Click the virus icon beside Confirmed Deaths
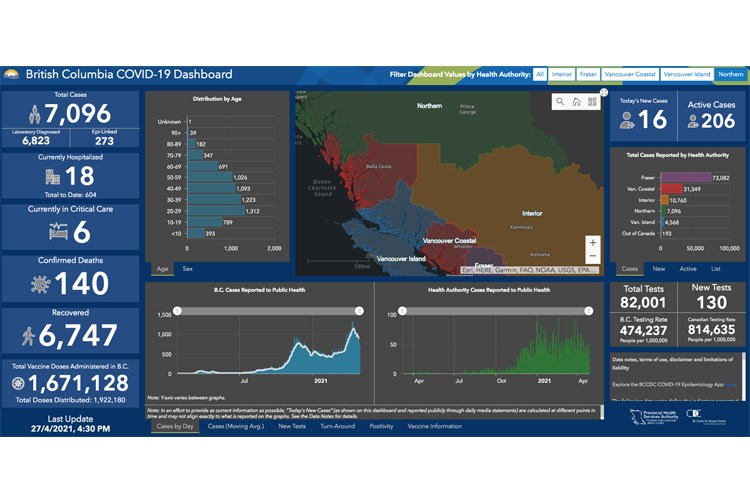 41,284
